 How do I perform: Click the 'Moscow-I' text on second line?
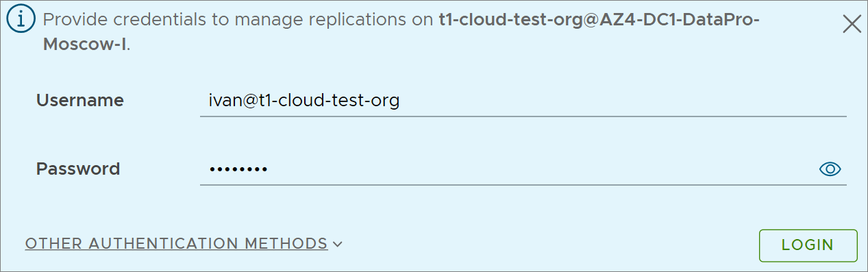pyautogui.click(x=85, y=45)
